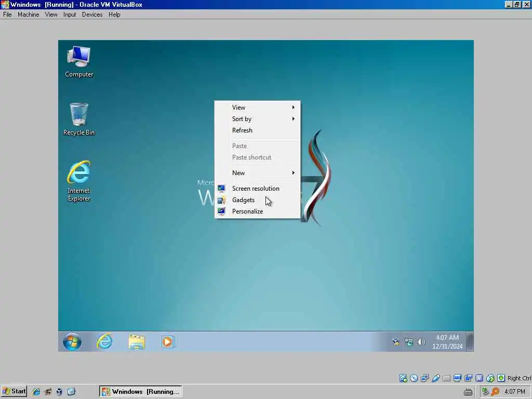Choose Refresh from the context menu
The image size is (532, 399).
coord(258,130)
